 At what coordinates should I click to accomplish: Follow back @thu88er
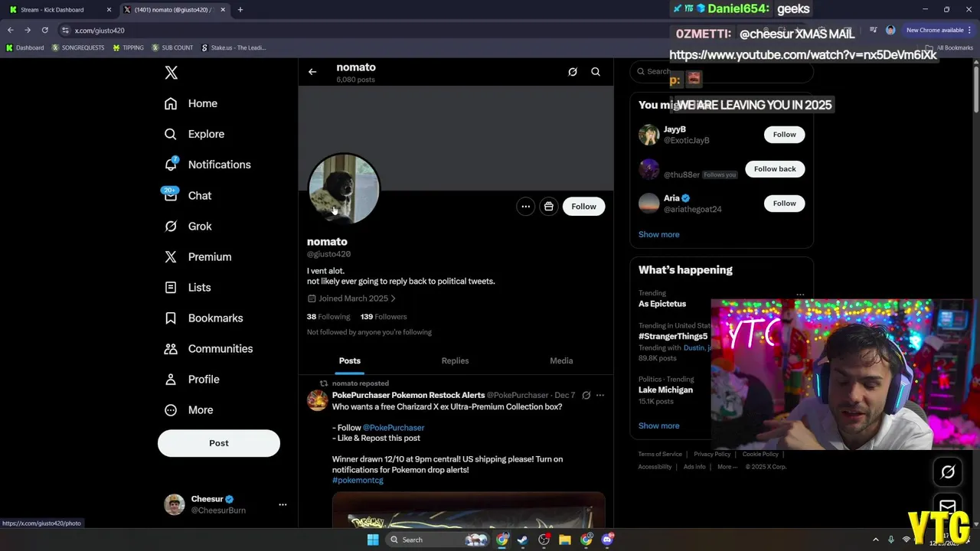point(775,169)
